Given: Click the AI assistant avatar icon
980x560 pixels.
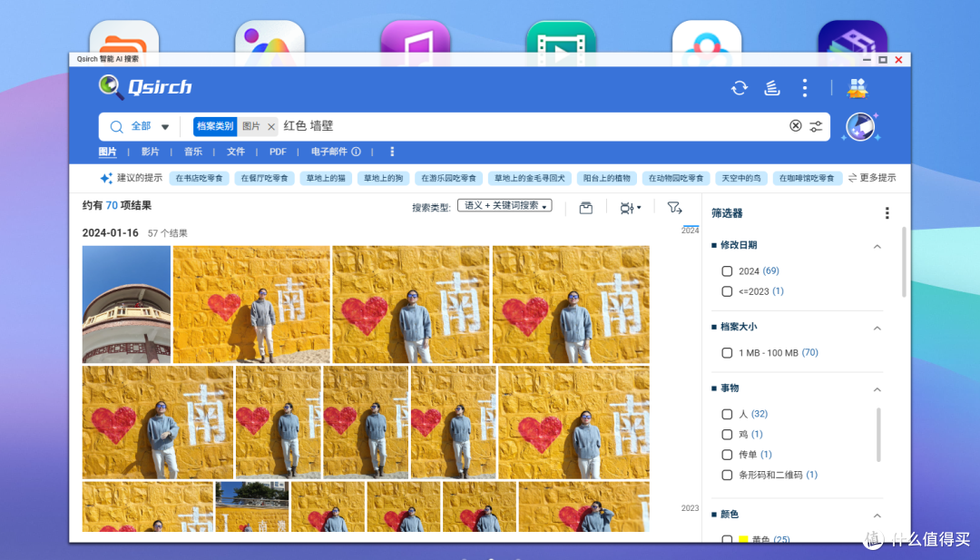Looking at the screenshot, I should (x=860, y=127).
